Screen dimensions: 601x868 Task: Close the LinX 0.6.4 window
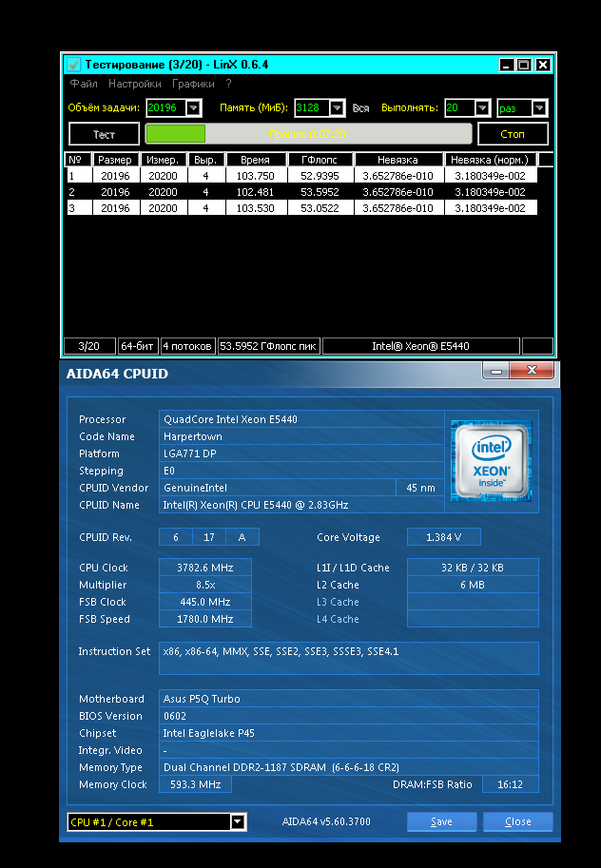point(543,65)
